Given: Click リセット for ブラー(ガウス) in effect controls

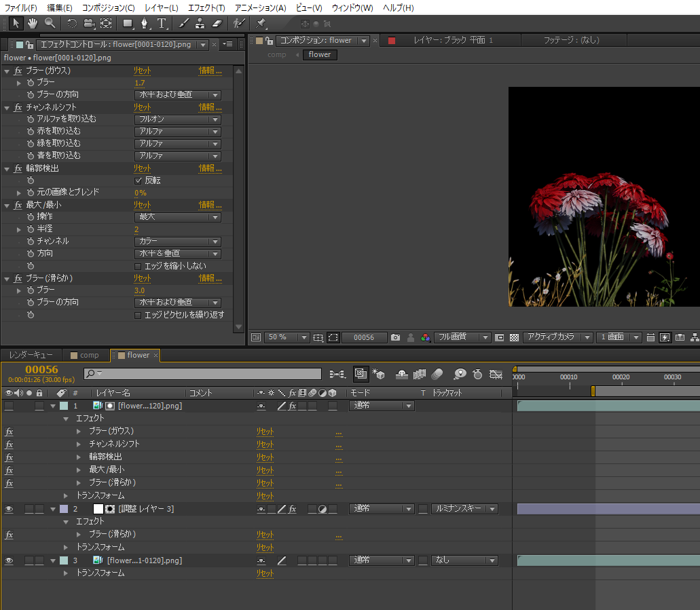Looking at the screenshot, I should pyautogui.click(x=142, y=71).
